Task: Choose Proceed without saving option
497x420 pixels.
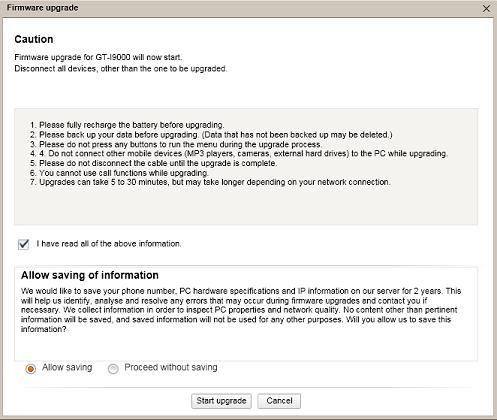Action: point(113,369)
